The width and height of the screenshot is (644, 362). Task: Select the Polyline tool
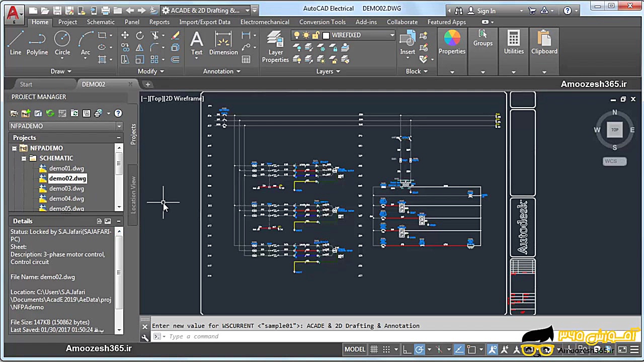tap(37, 43)
